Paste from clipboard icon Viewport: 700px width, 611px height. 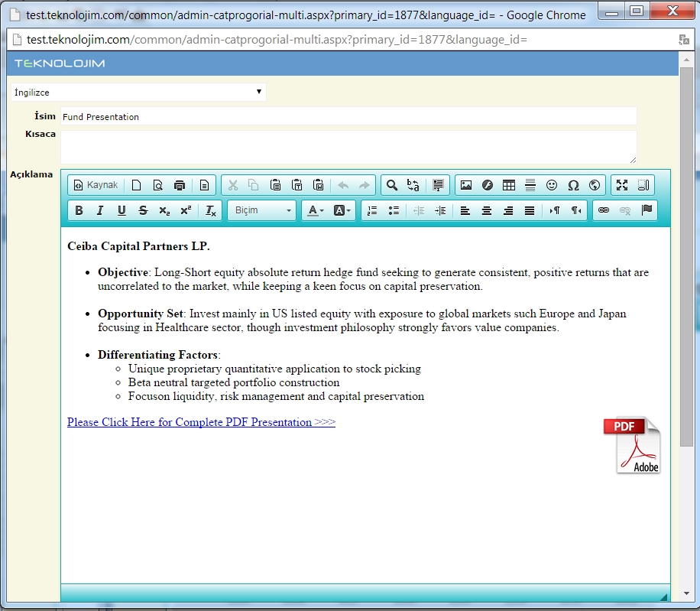pos(275,185)
